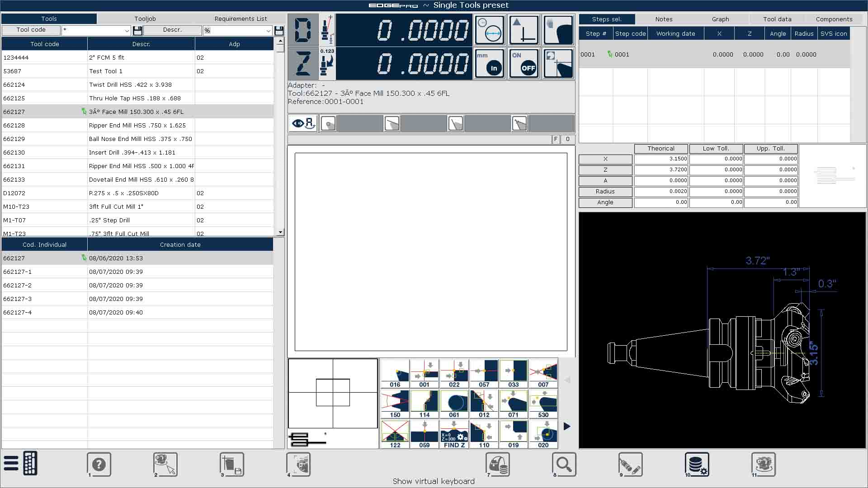Viewport: 868px width, 488px height.
Task: Toggle the mm/in unit switch
Action: click(x=489, y=63)
